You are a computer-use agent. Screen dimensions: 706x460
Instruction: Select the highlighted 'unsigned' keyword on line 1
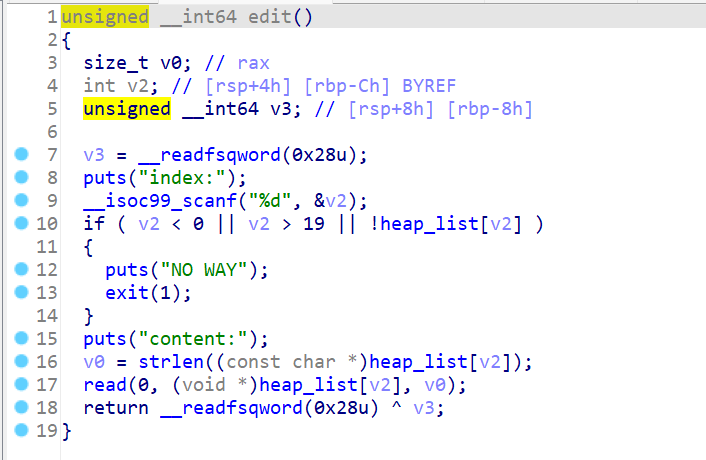tap(105, 17)
